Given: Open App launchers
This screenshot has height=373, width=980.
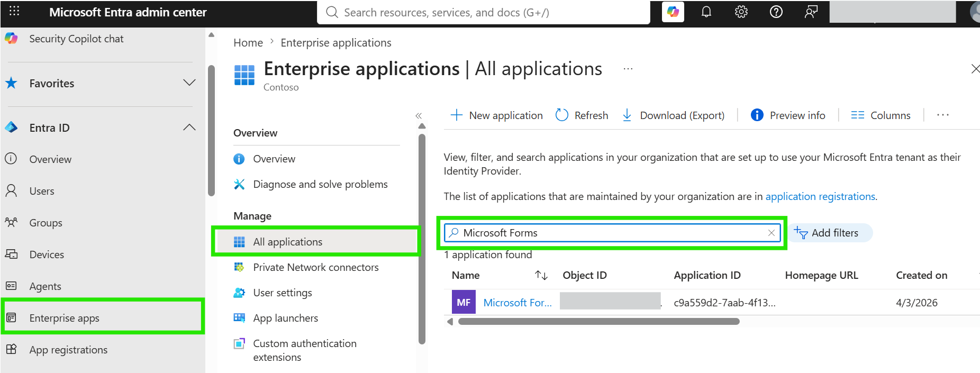Looking at the screenshot, I should click(x=286, y=318).
